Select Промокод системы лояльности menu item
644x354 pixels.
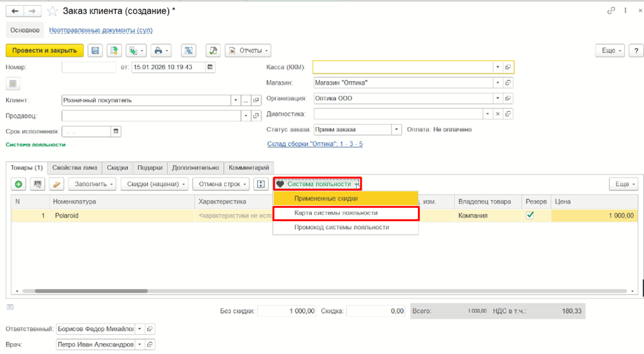click(x=346, y=228)
